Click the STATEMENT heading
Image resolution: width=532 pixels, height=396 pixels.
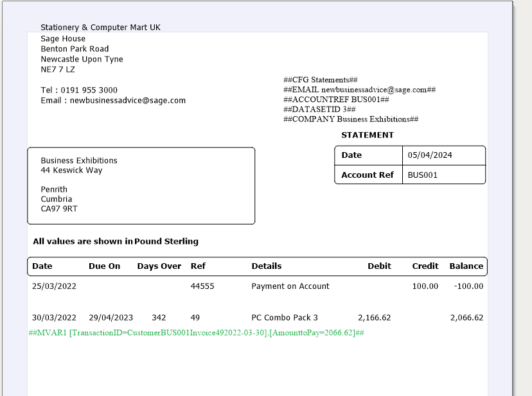pos(368,135)
